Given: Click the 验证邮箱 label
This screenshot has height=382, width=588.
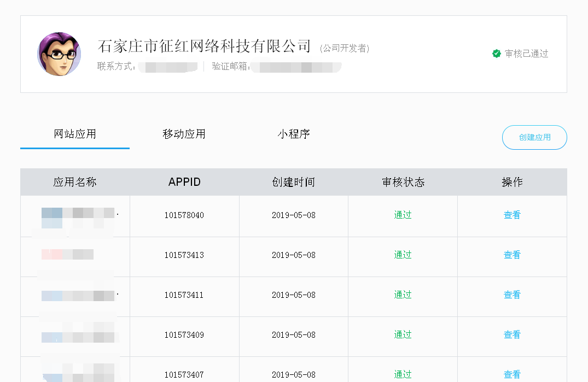Looking at the screenshot, I should point(231,66).
